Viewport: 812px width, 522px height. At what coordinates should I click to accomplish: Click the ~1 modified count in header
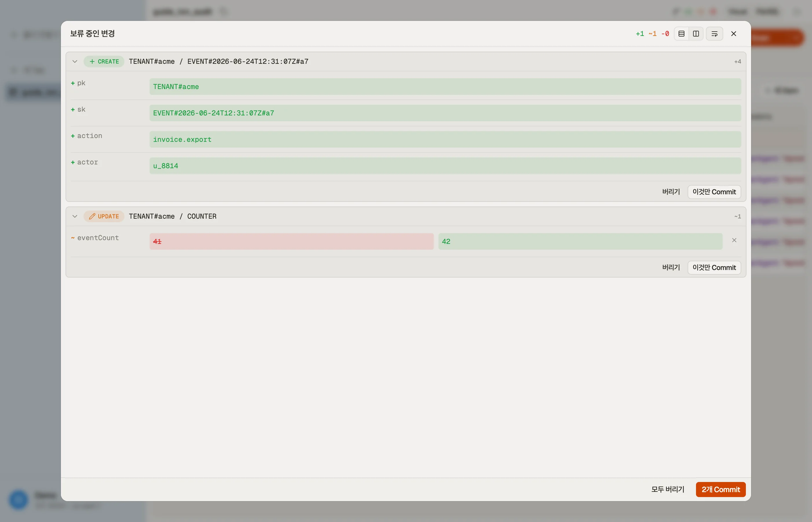pos(652,34)
